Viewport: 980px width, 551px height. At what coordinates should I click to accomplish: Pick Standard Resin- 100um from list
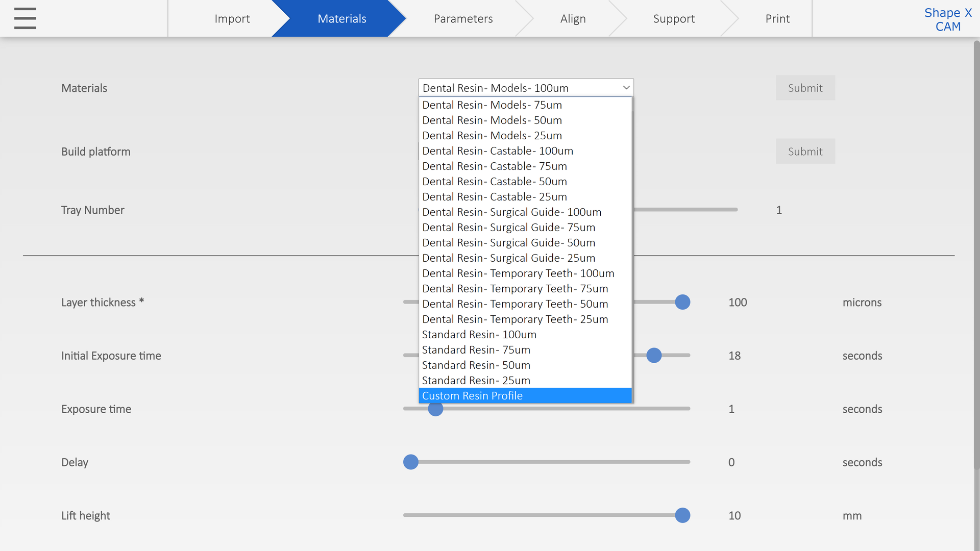(479, 335)
